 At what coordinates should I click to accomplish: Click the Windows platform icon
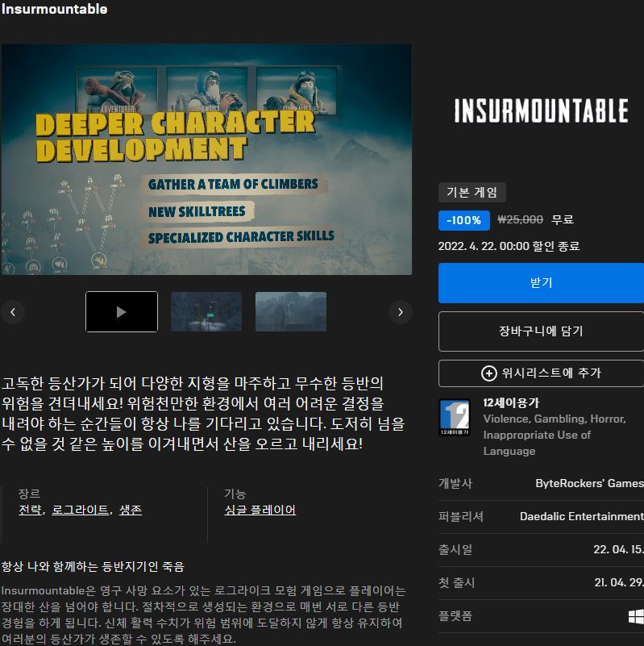coord(636,617)
